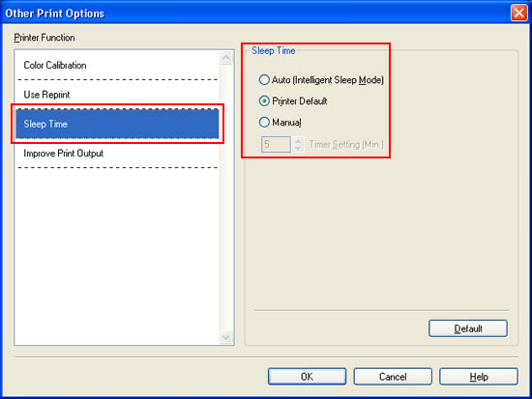
Task: Select Use Reprint in the function list
Action: pyautogui.click(x=117, y=95)
